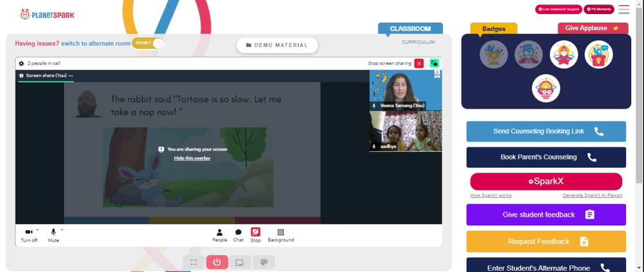Click Request Feedback button
This screenshot has height=272, width=644.
[x=546, y=241]
